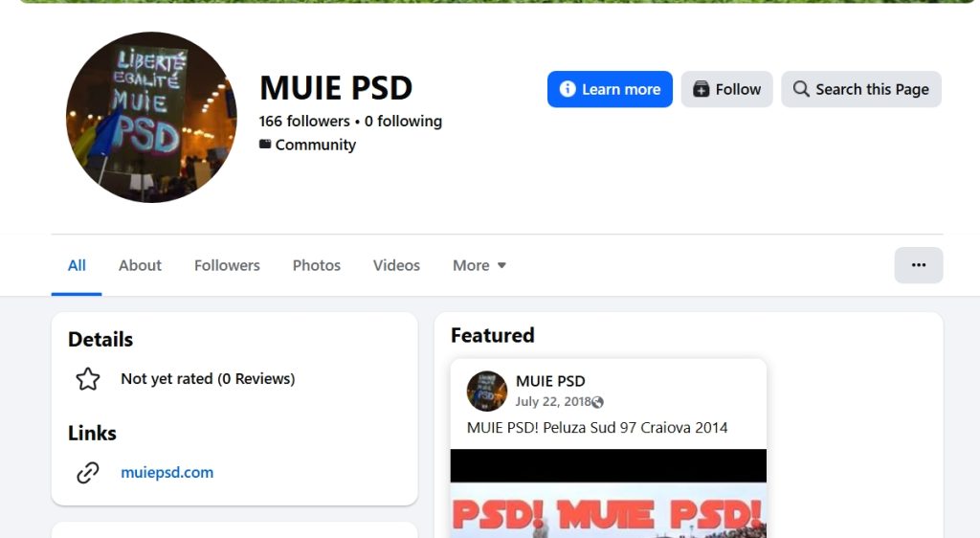Click the star rating icon in Details
The image size is (980, 538).
pos(87,379)
